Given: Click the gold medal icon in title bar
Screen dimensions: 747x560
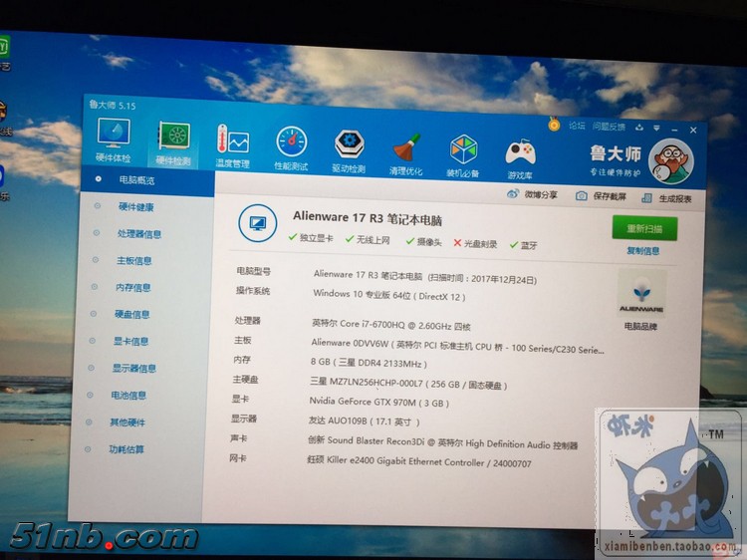Looking at the screenshot, I should [554, 124].
